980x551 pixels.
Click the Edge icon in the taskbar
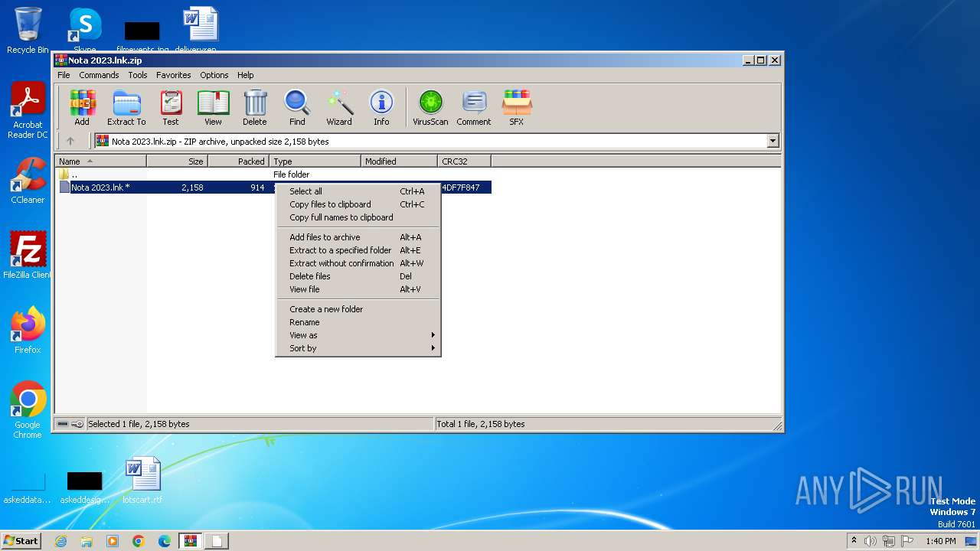tap(165, 541)
